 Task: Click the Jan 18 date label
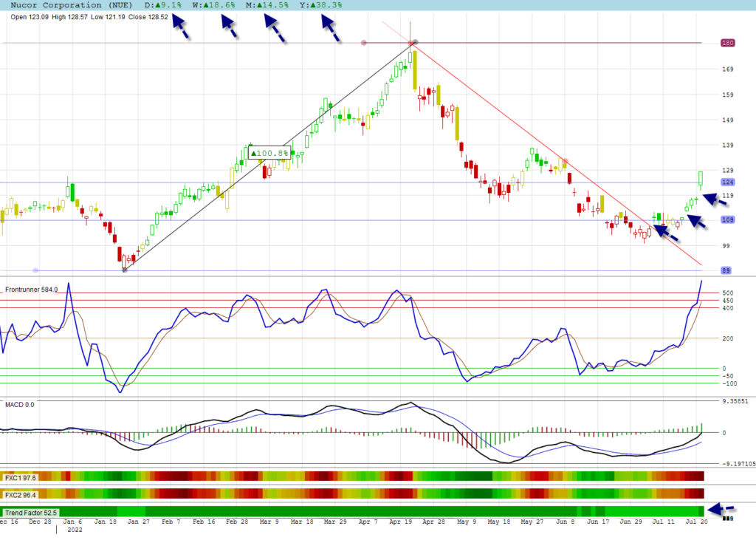coord(106,522)
